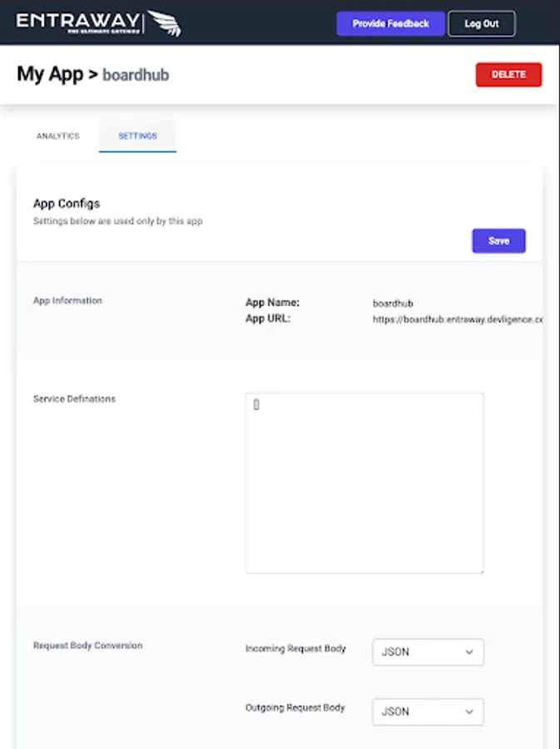Expand the Outgoing Request Body dropdown
This screenshot has height=749, width=560.
[428, 712]
